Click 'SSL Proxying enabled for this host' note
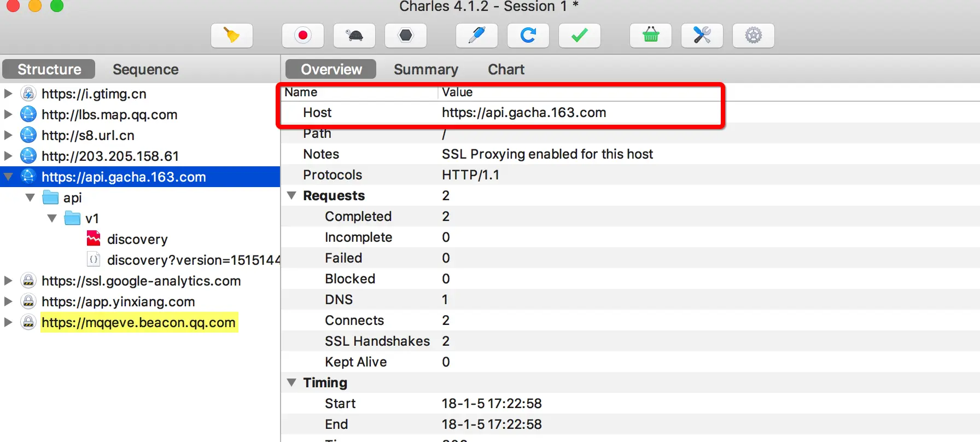The image size is (980, 442). coord(547,154)
